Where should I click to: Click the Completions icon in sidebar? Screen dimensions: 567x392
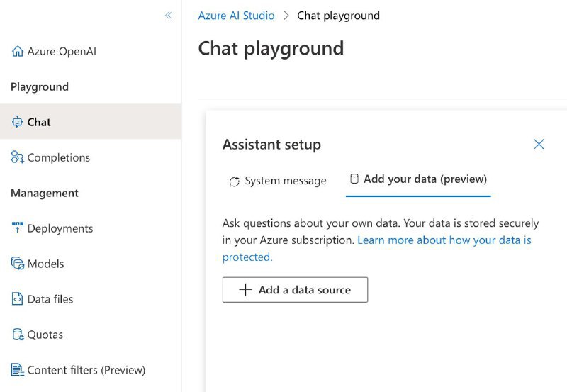(x=18, y=157)
